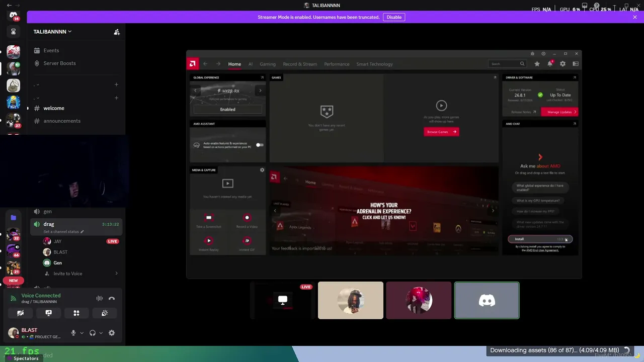Disconnect from the voice channel

click(x=112, y=299)
